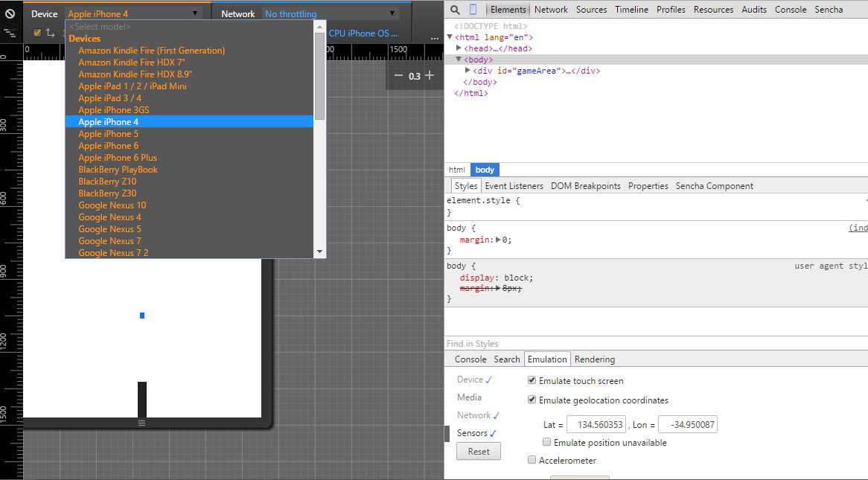Collapse the body element node

click(x=459, y=60)
